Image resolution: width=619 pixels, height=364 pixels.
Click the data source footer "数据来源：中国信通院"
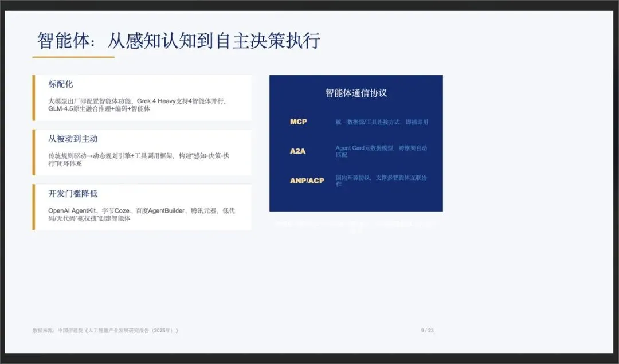pos(105,330)
